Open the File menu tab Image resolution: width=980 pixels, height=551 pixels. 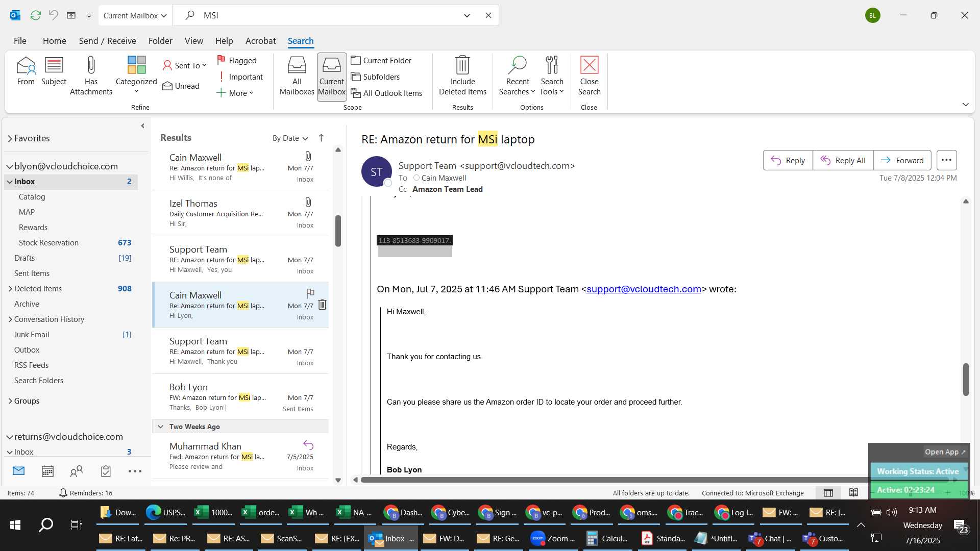(20, 41)
